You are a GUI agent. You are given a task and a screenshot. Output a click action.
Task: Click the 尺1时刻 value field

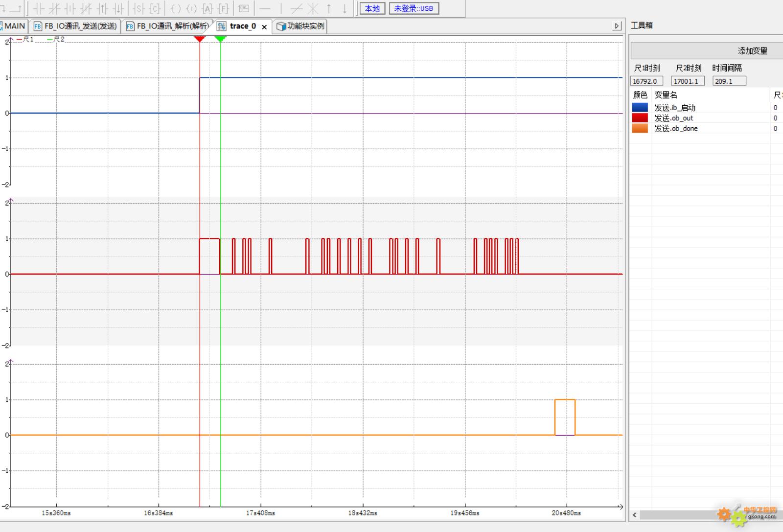coord(646,81)
